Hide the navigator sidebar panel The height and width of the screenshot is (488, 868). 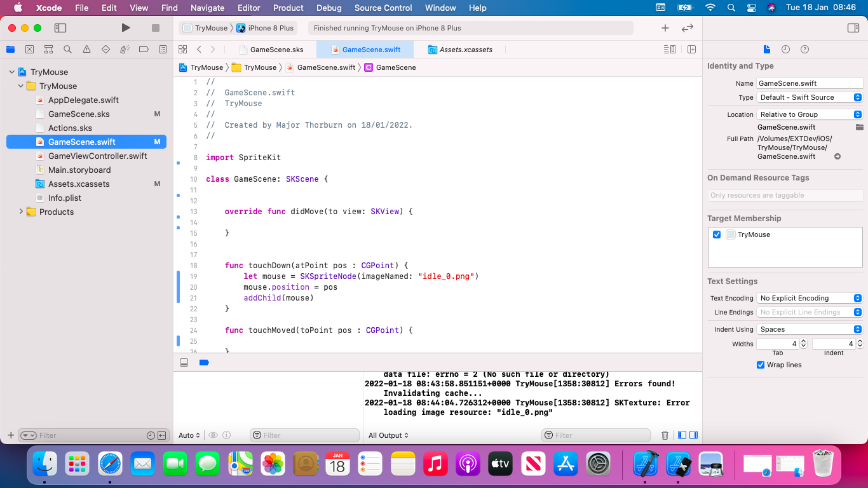(60, 28)
